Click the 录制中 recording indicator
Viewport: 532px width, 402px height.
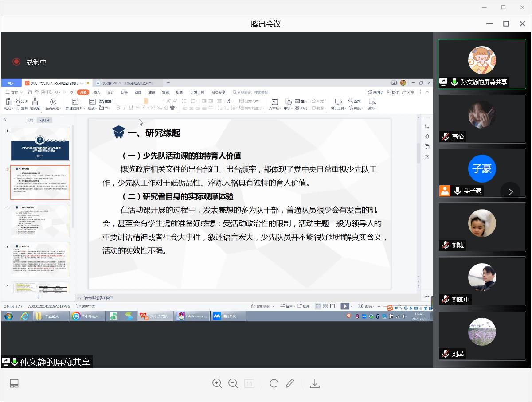(30, 62)
